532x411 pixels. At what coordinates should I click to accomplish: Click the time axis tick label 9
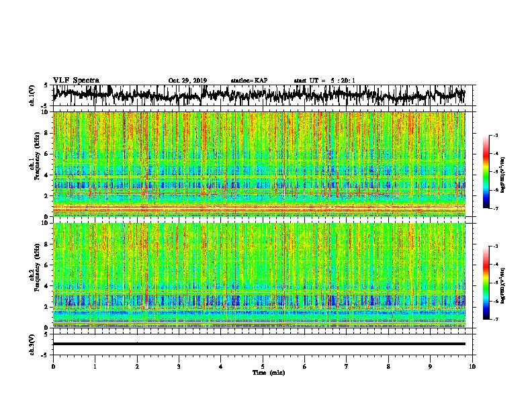pyautogui.click(x=430, y=366)
